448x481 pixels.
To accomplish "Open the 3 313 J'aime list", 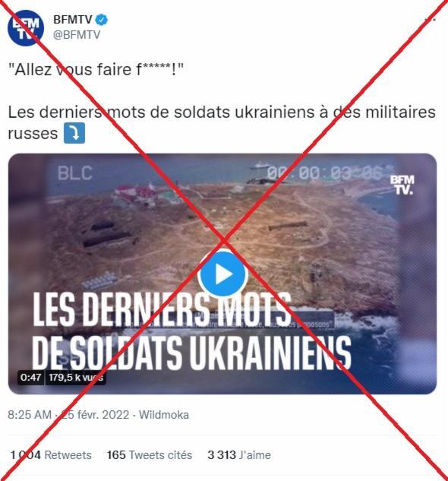I will click(x=239, y=455).
